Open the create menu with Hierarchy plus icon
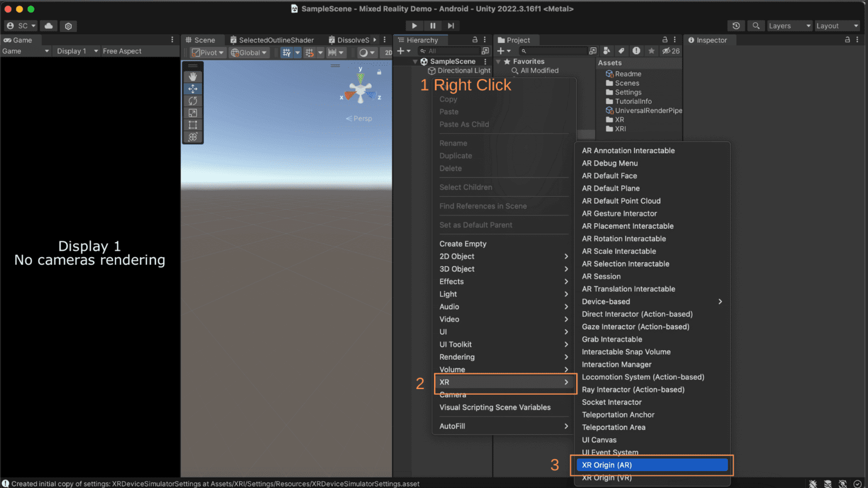Image resolution: width=868 pixels, height=488 pixels. (x=402, y=51)
